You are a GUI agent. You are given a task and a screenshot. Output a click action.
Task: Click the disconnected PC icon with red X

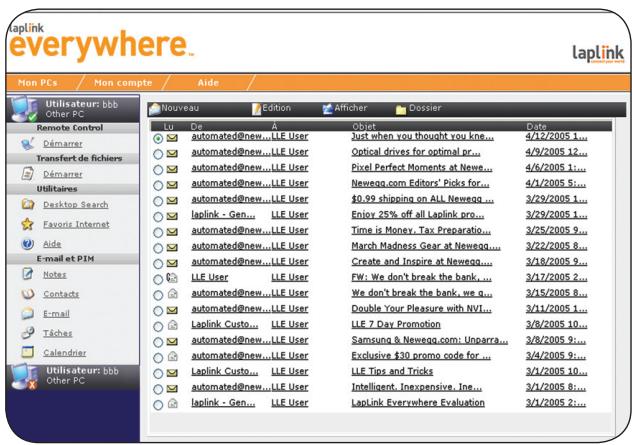24,376
